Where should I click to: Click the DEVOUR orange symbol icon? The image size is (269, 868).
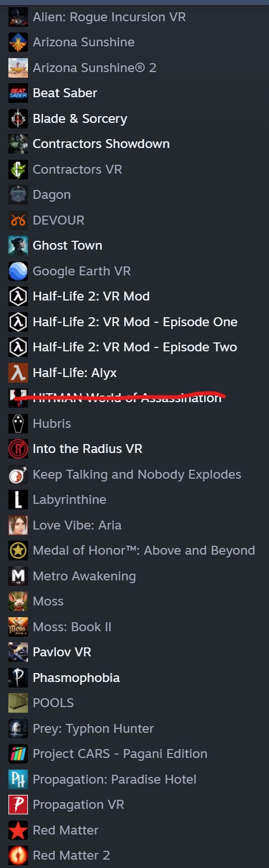coord(18,220)
